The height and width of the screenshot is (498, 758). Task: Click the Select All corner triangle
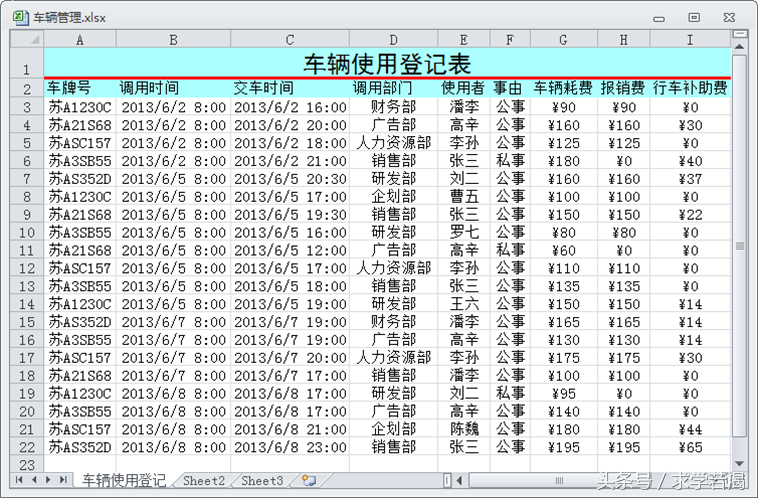(x=27, y=39)
